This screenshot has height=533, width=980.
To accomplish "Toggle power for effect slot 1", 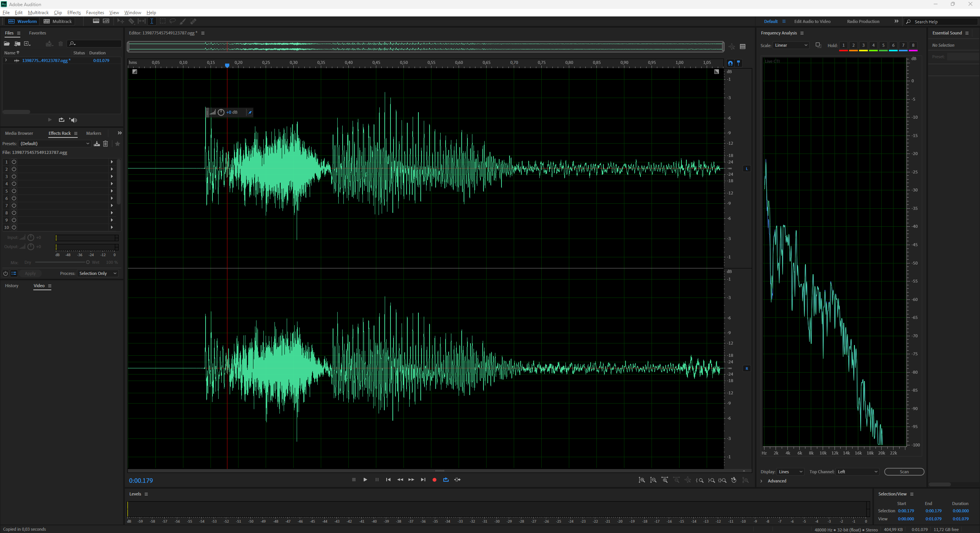I will point(14,162).
